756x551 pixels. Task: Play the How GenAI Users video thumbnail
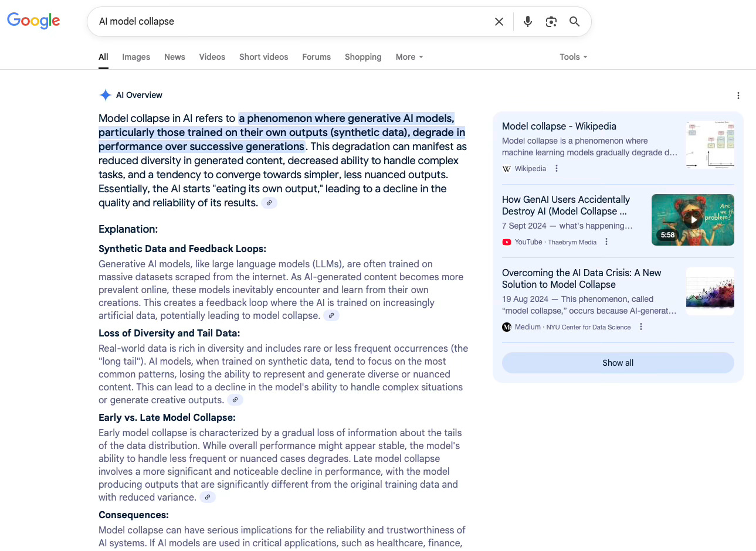pyautogui.click(x=693, y=220)
